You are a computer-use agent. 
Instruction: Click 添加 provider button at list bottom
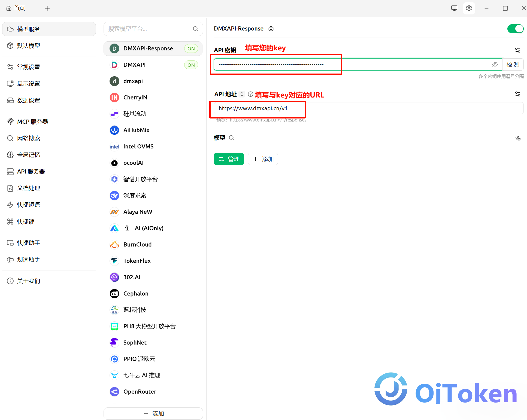tap(153, 413)
